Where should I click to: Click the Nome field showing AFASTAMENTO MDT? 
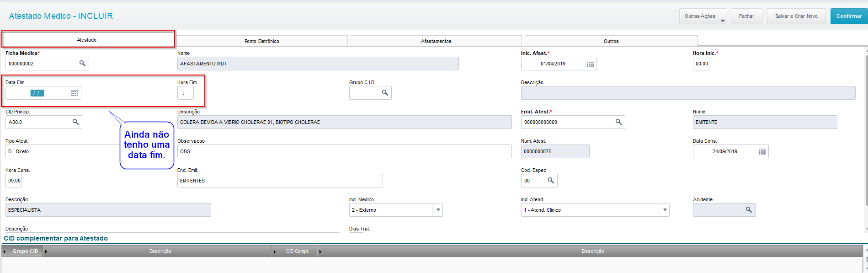tap(318, 64)
